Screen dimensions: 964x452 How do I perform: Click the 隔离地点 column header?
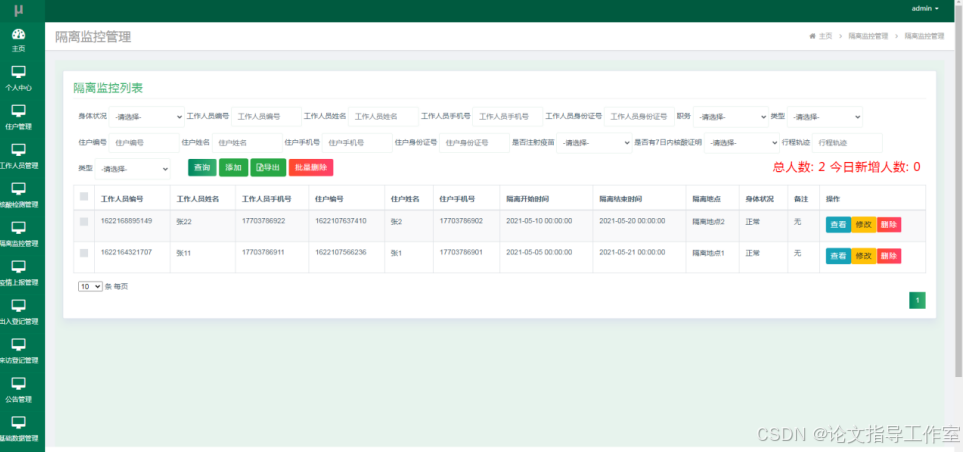tap(706, 199)
